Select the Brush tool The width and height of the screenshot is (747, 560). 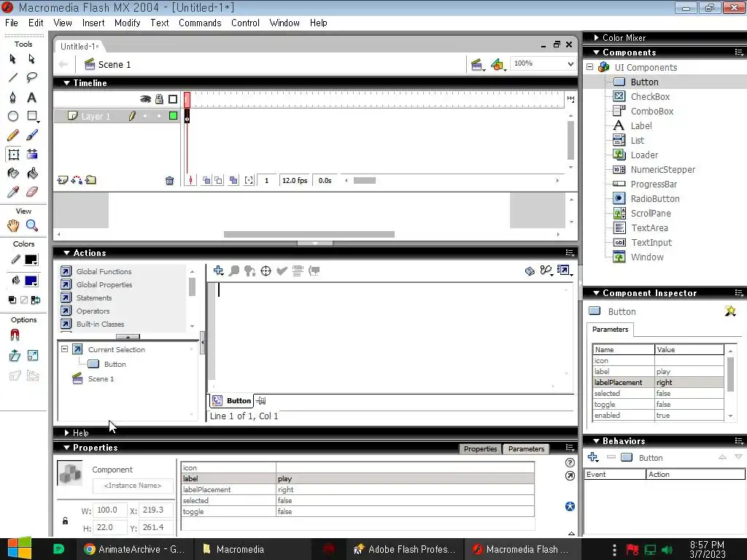(31, 135)
